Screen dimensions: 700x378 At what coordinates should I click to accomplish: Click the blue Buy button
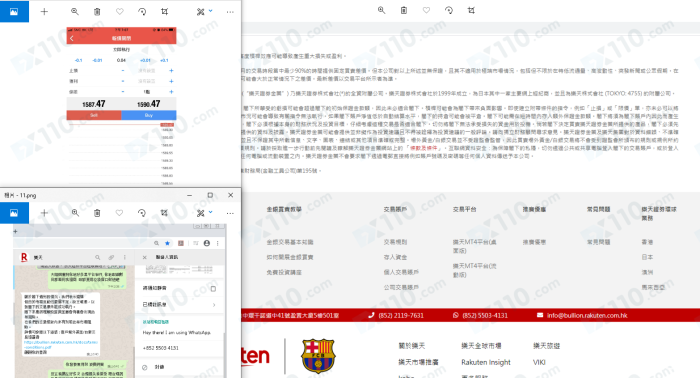pos(149,115)
